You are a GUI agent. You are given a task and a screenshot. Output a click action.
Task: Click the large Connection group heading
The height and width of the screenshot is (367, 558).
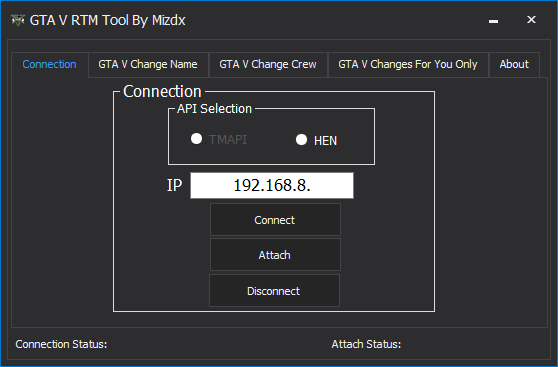(162, 91)
